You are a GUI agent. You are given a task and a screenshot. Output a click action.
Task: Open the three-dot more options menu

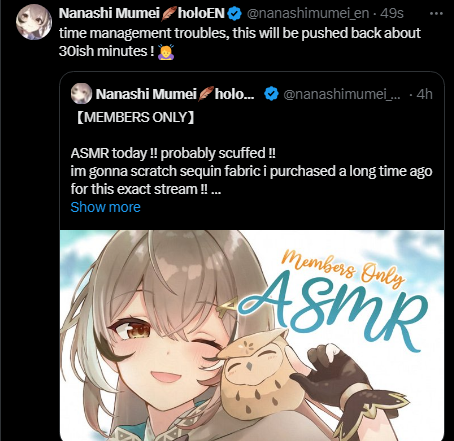[x=436, y=14]
